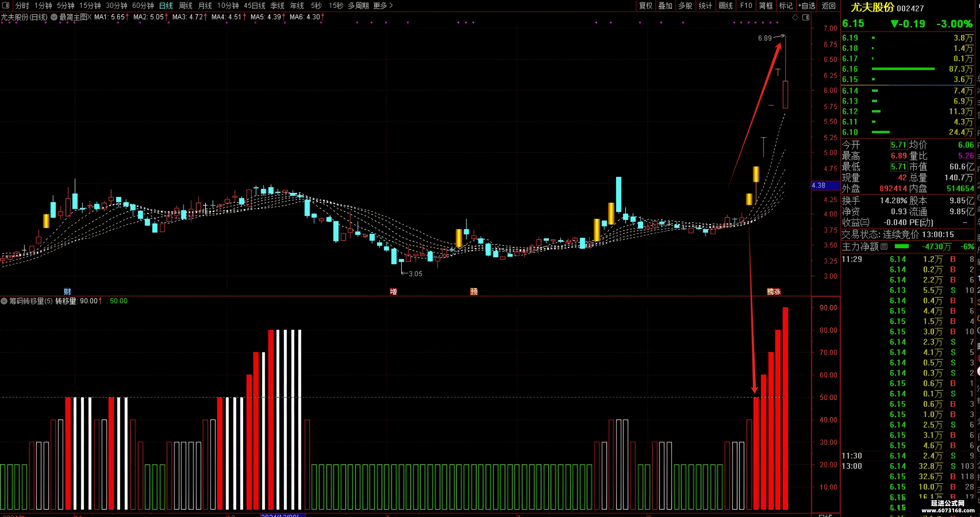This screenshot has width=980, height=517.
Task: Switch to the 周线 weekly tab
Action: (x=186, y=6)
